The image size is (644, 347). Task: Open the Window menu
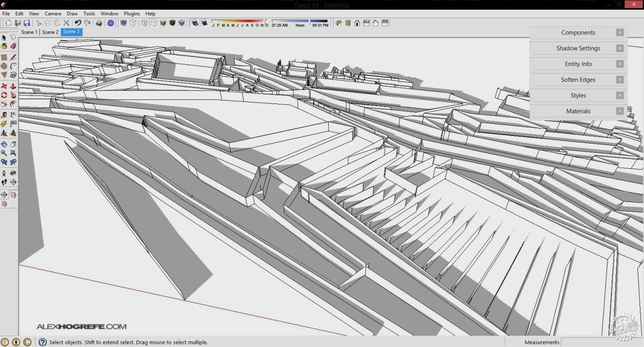click(x=109, y=14)
